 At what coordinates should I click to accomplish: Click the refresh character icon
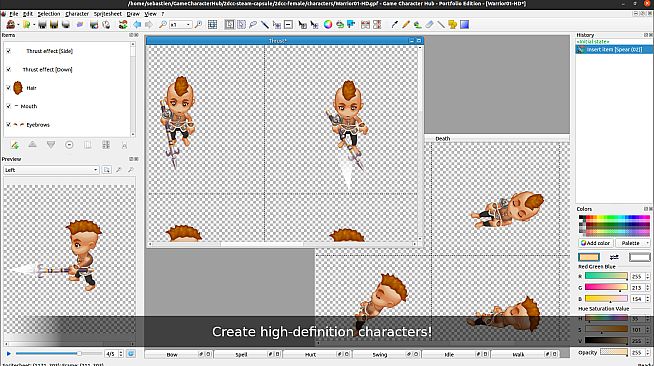pos(123,25)
